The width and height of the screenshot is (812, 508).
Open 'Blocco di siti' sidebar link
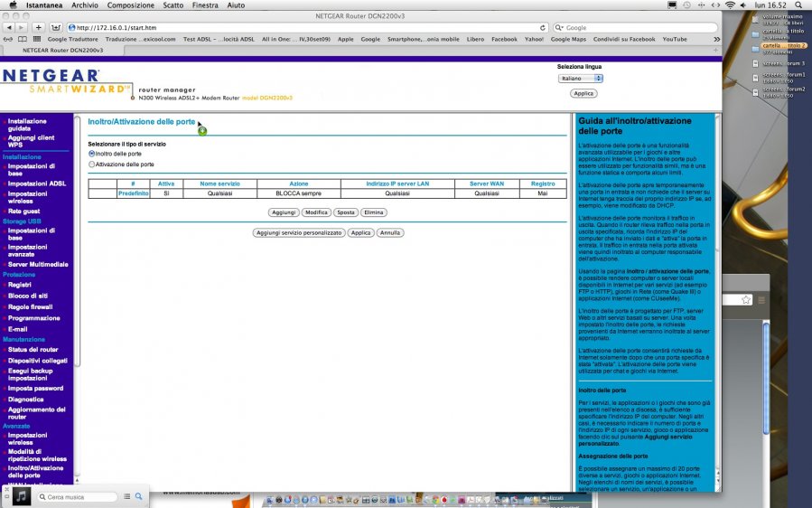point(27,296)
